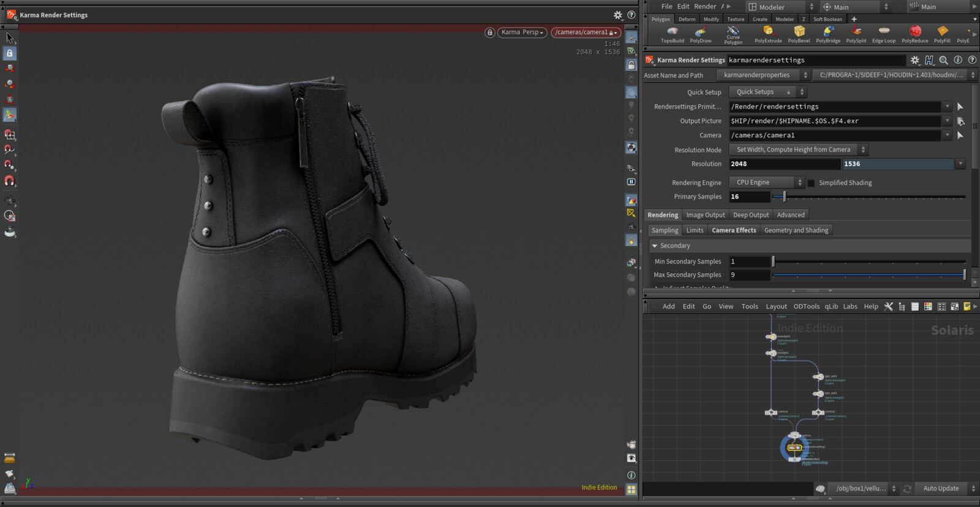This screenshot has height=507, width=980.
Task: Pick the PolyBevel tool
Action: (x=799, y=34)
